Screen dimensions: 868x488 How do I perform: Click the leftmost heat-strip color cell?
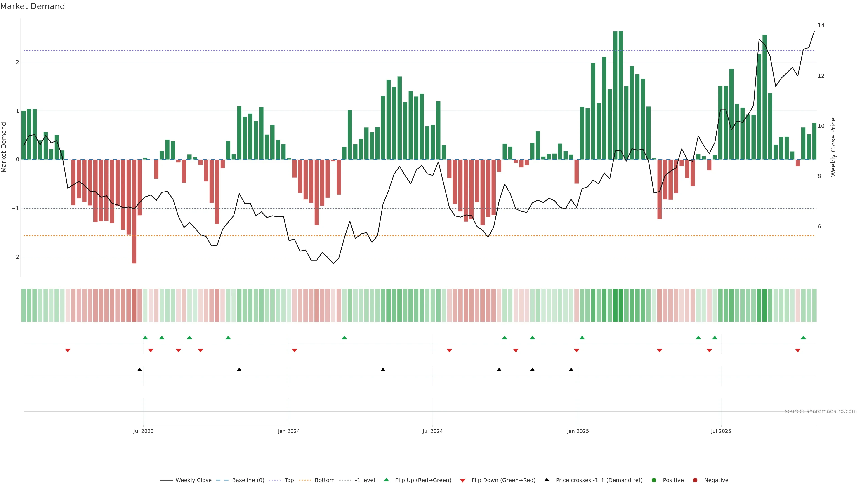tap(23, 305)
